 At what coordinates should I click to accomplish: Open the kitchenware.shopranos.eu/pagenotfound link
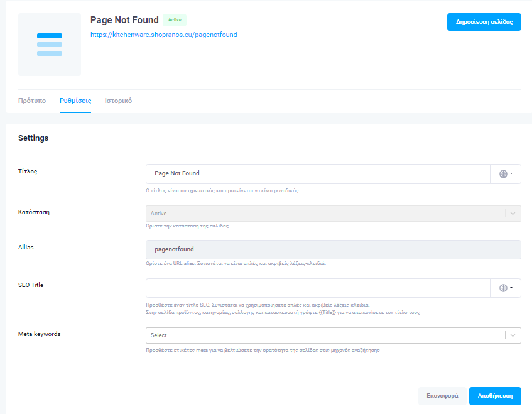(x=164, y=35)
